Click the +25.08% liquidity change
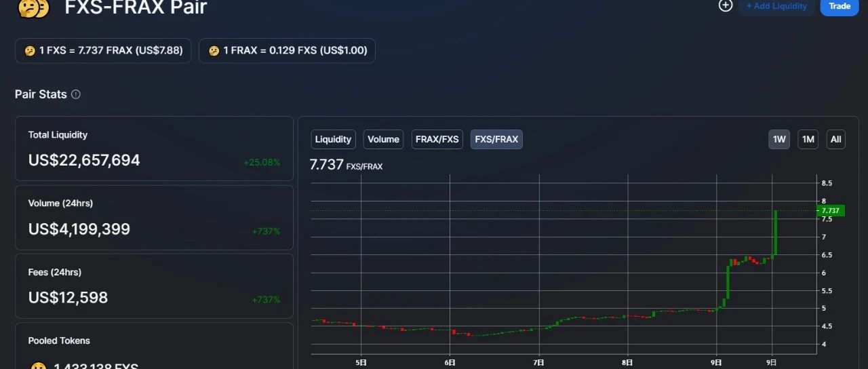This screenshot has height=369, width=868. (x=262, y=163)
